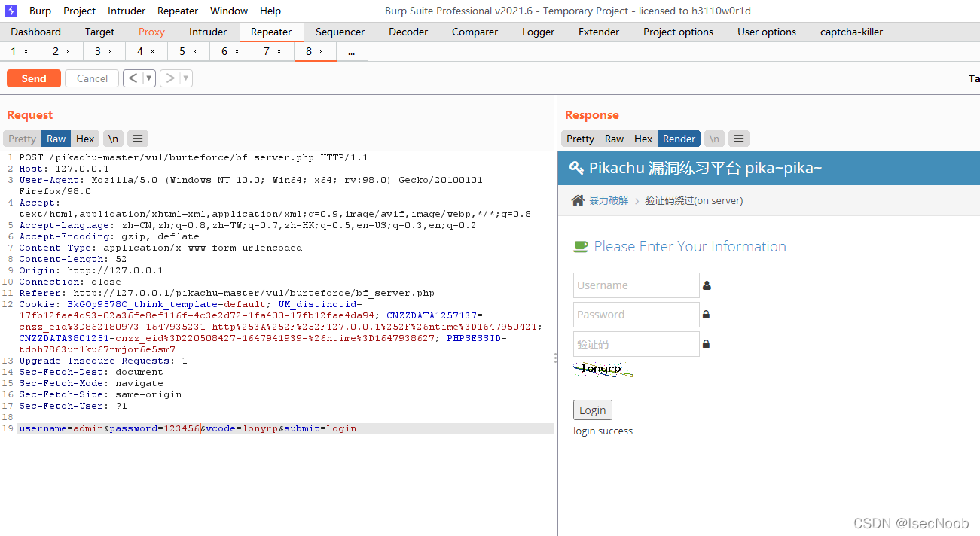Open the history dropdown next to the forward arrow
The image size is (980, 536).
click(x=186, y=78)
